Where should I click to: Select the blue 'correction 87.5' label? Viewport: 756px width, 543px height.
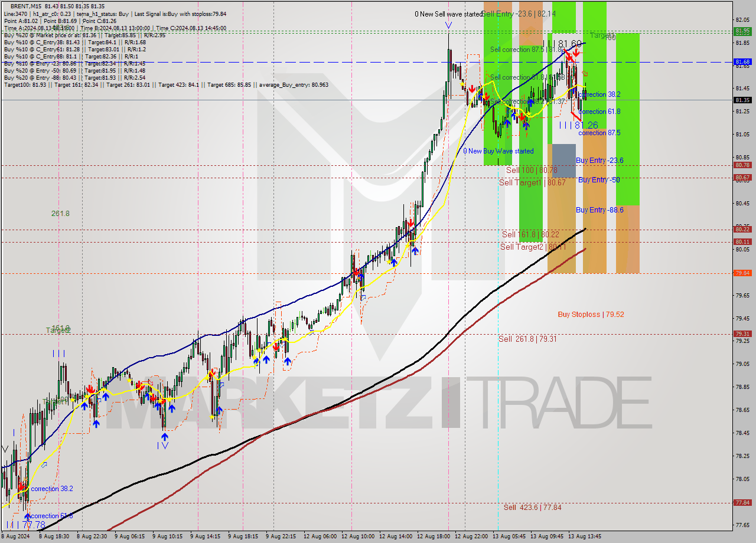click(x=599, y=133)
